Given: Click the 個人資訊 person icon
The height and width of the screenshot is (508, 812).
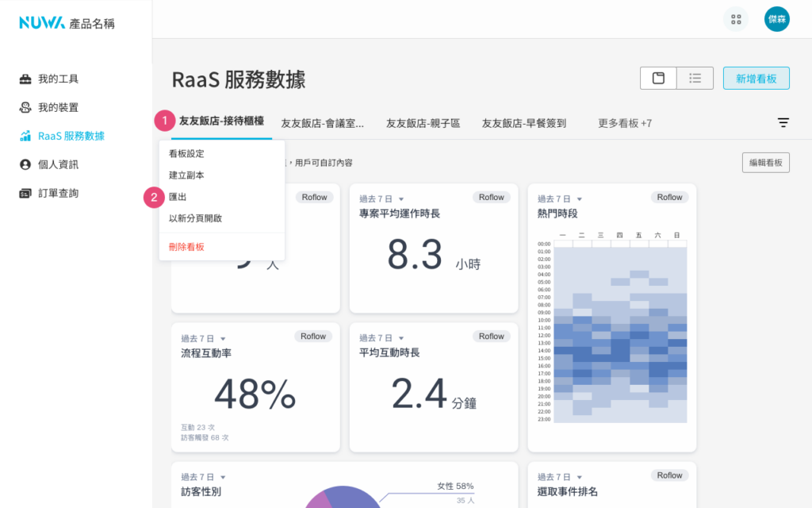Looking at the screenshot, I should (x=25, y=165).
